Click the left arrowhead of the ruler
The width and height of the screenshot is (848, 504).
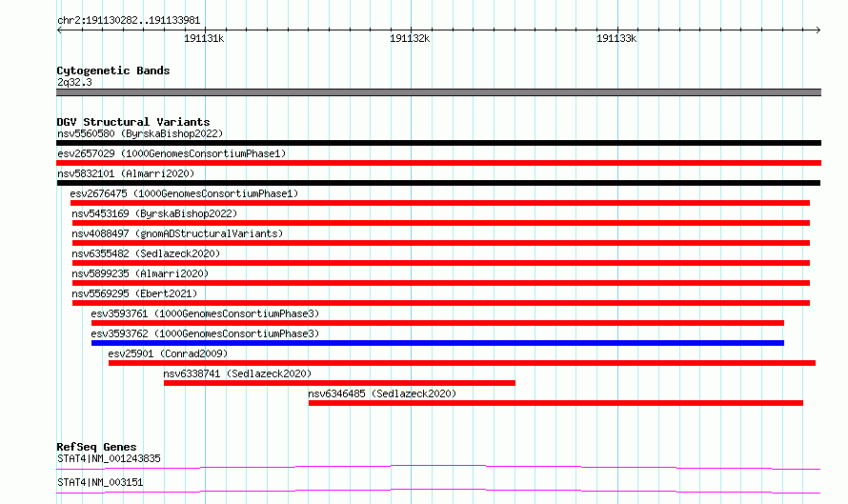(59, 30)
